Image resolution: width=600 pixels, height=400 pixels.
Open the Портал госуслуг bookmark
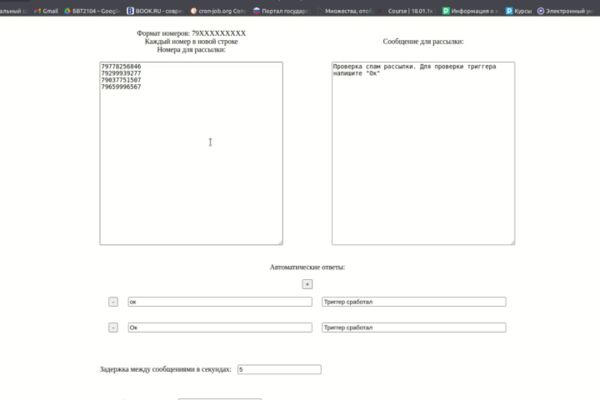pyautogui.click(x=281, y=11)
